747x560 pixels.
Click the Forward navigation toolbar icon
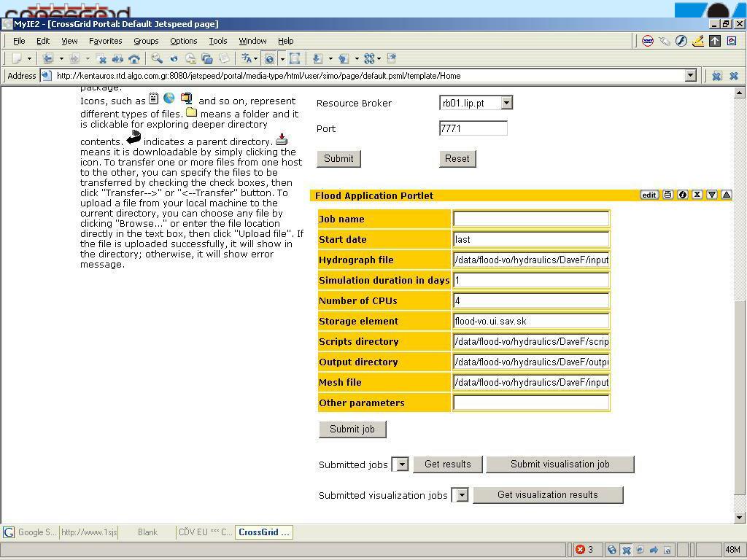point(75,58)
